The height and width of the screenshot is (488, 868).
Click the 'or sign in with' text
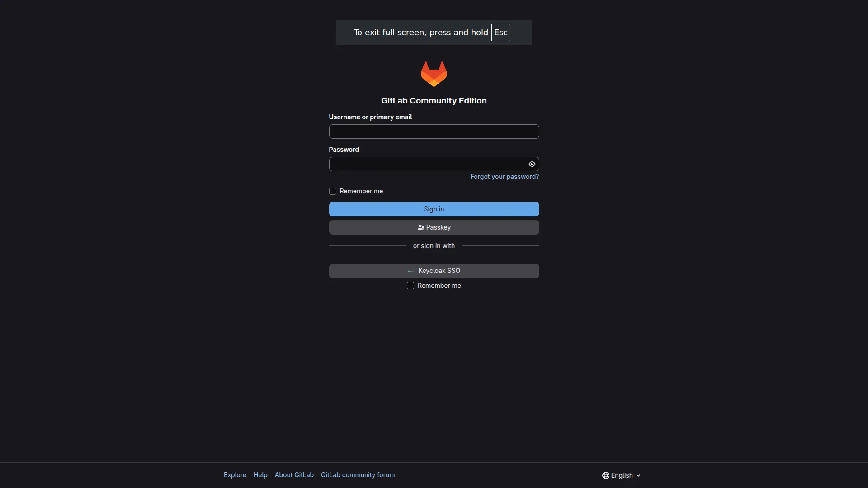tap(434, 246)
